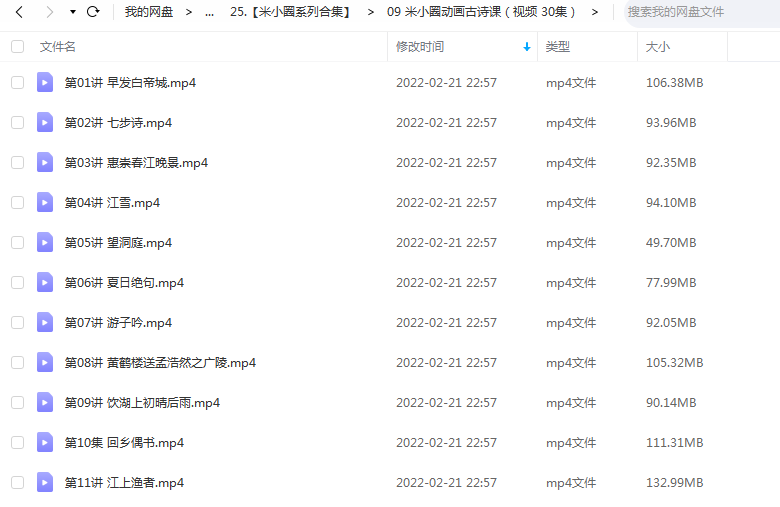Toggle the select-all checkbox beside 文件名
This screenshot has width=780, height=507.
pos(17,47)
